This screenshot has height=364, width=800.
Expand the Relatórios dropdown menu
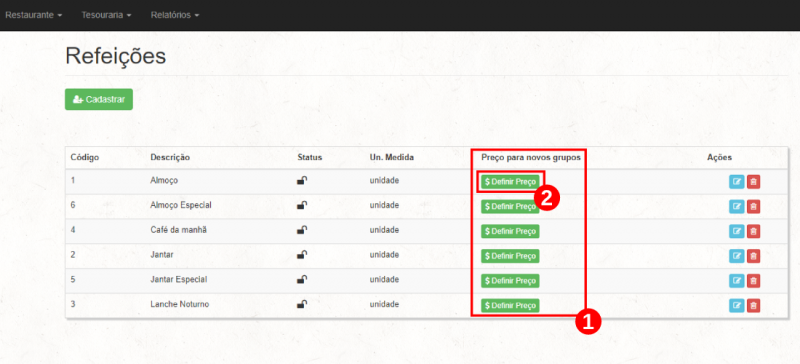(174, 15)
